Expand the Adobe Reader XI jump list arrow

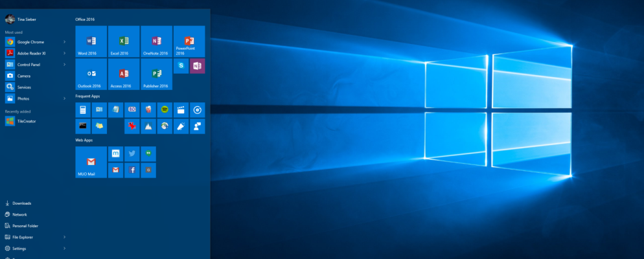point(65,53)
